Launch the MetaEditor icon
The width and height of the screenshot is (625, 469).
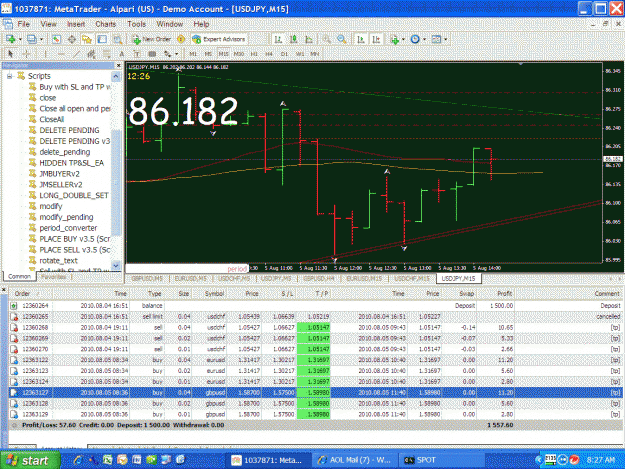click(x=181, y=39)
